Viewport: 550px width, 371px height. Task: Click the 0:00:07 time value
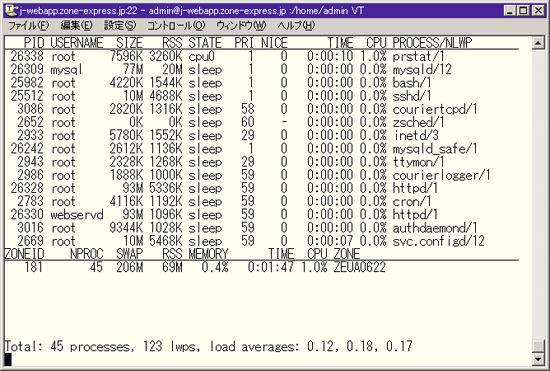tap(330, 241)
